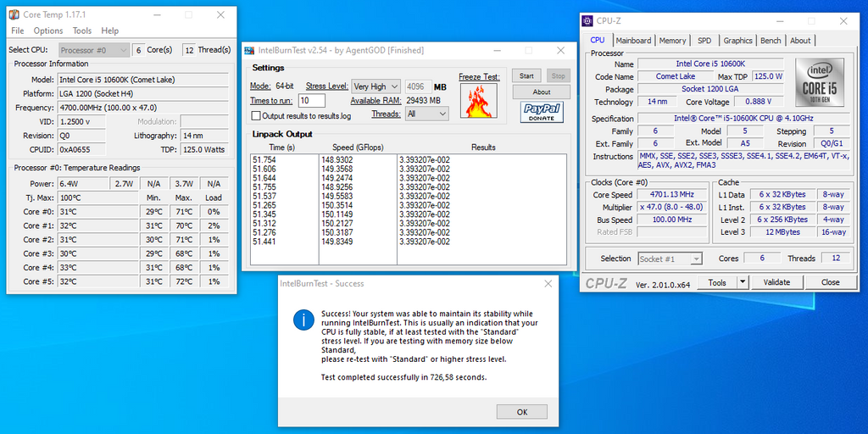Click the Frequency 4700.00MHz field in Core Temp
Viewport: 868px width, 434px height.
[x=142, y=108]
